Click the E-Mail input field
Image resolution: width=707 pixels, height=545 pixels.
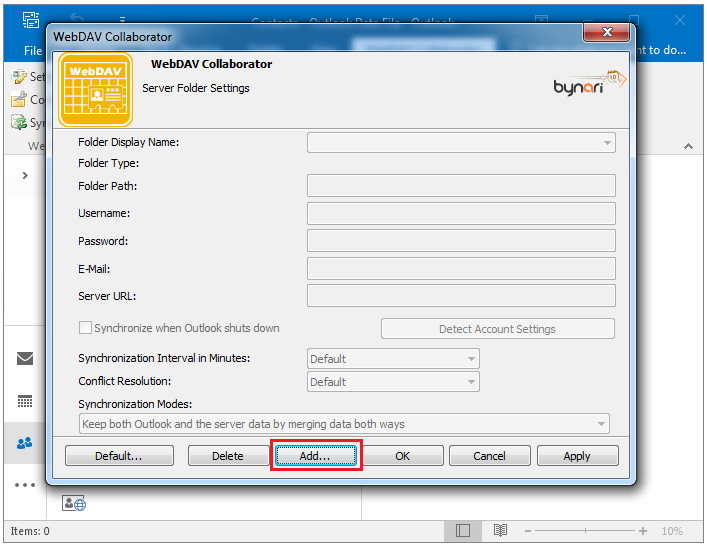tap(461, 269)
